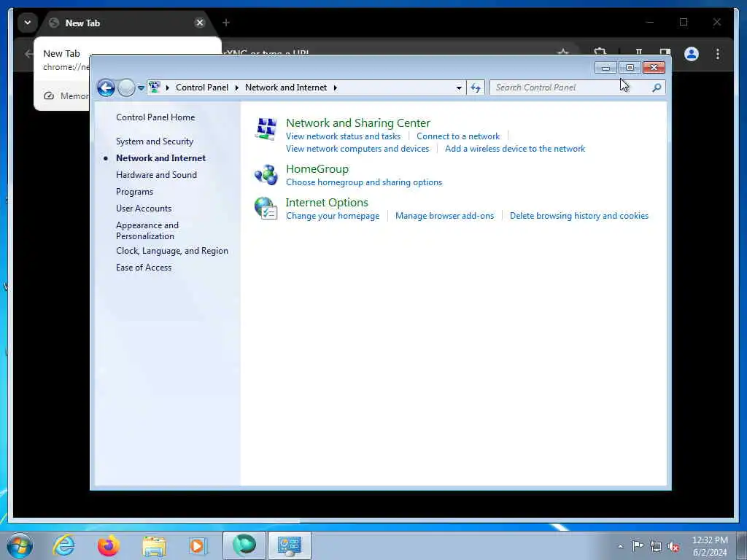Screen dimensions: 747x560
Task: Select the New Tab tab in Chrome
Action: pos(127,23)
